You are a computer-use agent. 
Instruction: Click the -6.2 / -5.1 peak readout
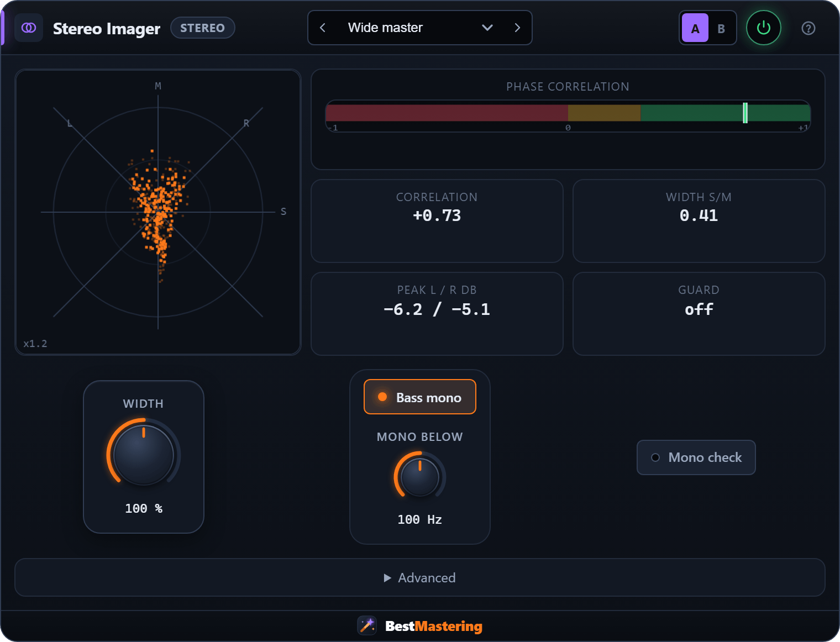point(437,309)
